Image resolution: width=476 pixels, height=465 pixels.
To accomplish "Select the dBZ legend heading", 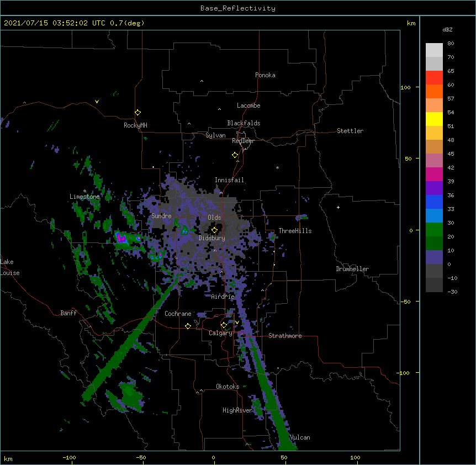I will click(447, 30).
